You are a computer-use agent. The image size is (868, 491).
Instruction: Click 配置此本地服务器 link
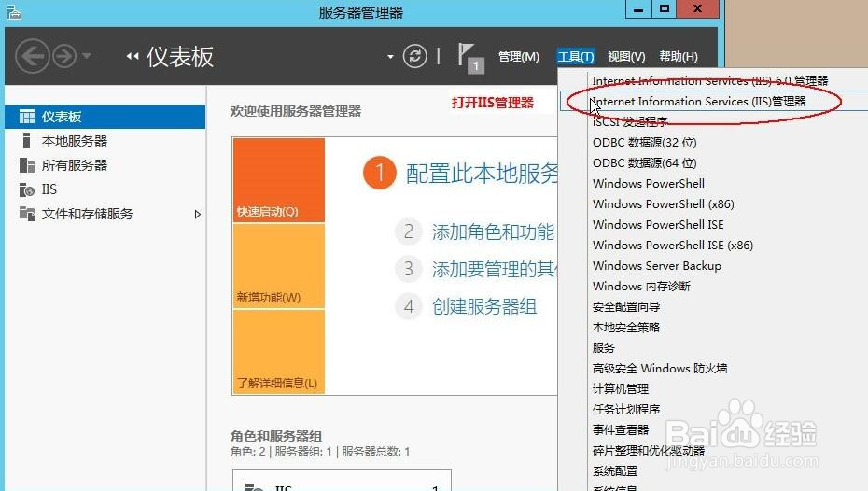click(x=482, y=174)
